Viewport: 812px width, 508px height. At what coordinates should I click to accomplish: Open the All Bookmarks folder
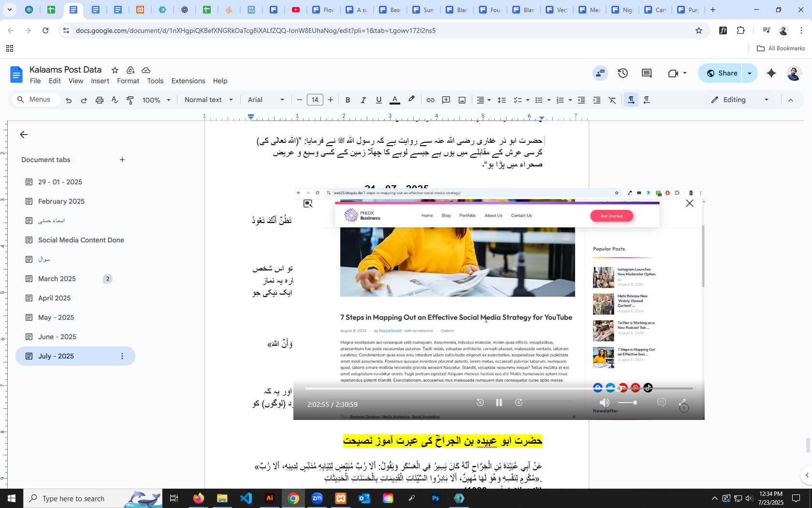coord(781,48)
